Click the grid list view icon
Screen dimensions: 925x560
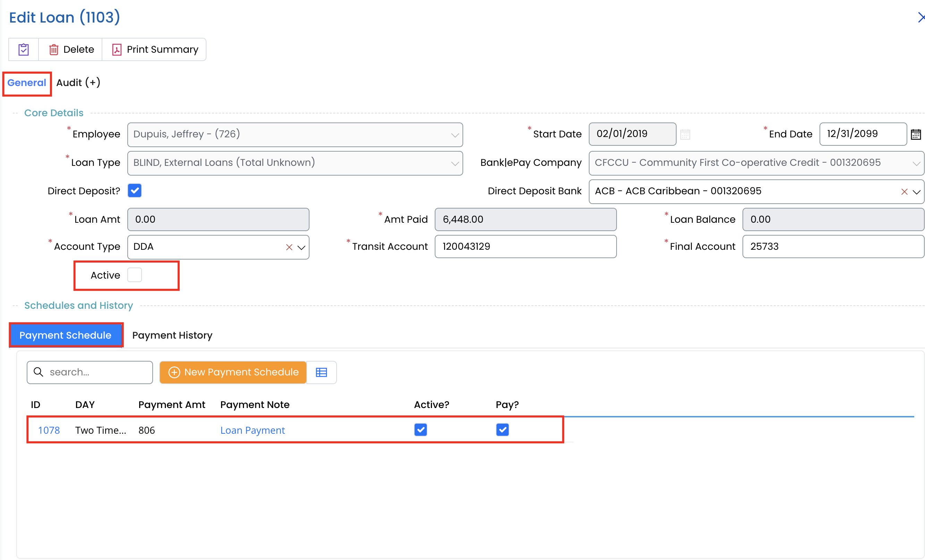click(x=321, y=372)
